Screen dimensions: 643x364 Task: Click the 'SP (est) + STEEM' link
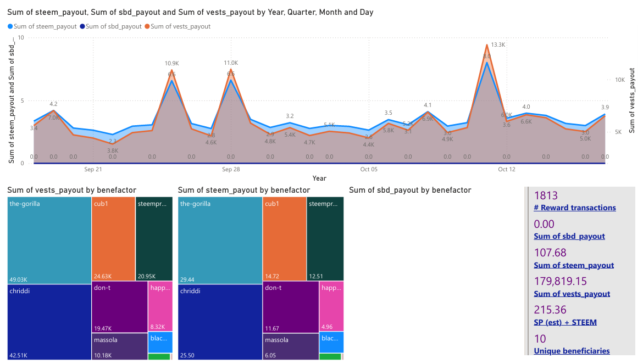tap(565, 322)
